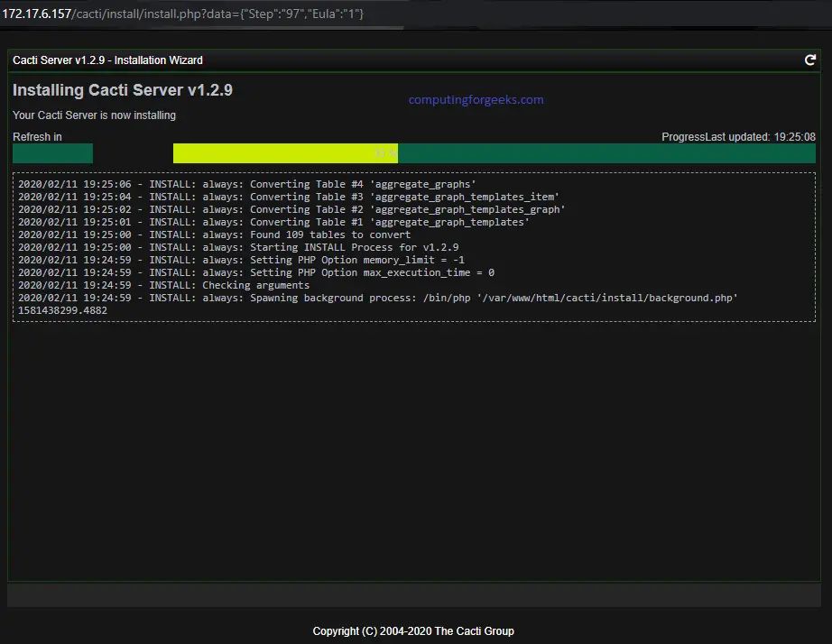Click the Starting INSTALL Process log line
This screenshot has height=644, width=832.
(238, 247)
